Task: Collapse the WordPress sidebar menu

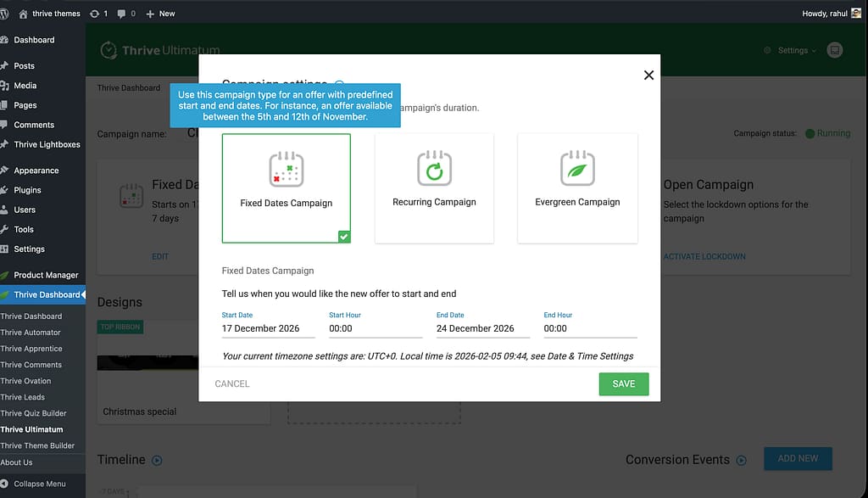Action: coord(39,484)
